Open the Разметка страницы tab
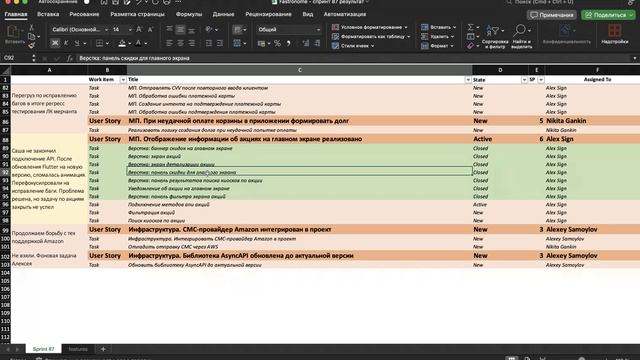 137,14
